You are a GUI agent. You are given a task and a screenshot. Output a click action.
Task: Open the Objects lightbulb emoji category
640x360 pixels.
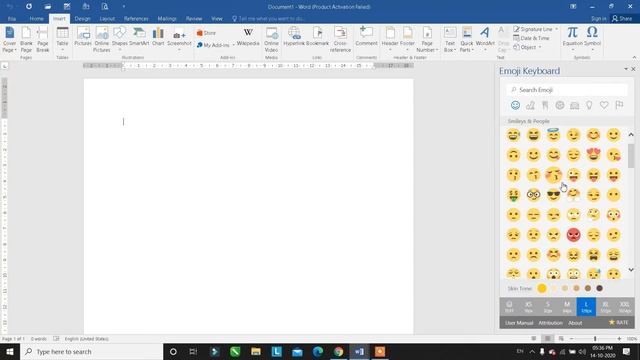[589, 105]
